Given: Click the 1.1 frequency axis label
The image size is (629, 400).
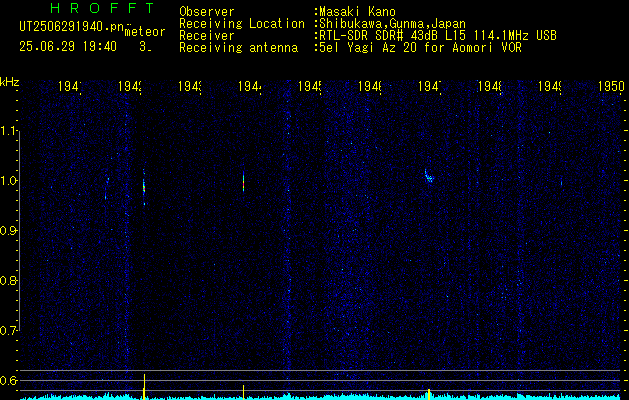Looking at the screenshot, I should [9, 131].
